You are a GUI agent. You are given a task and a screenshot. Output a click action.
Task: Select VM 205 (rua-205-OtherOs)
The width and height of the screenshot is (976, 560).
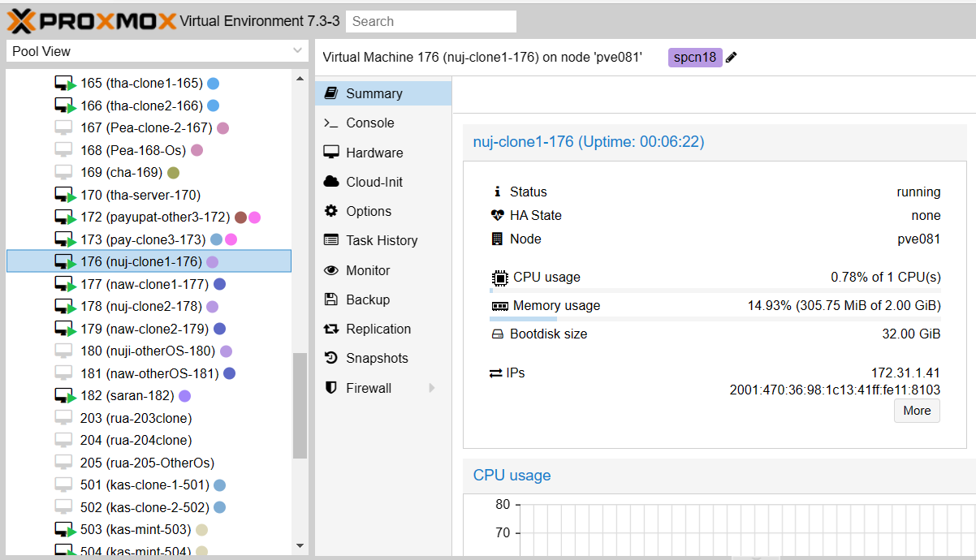pos(149,463)
